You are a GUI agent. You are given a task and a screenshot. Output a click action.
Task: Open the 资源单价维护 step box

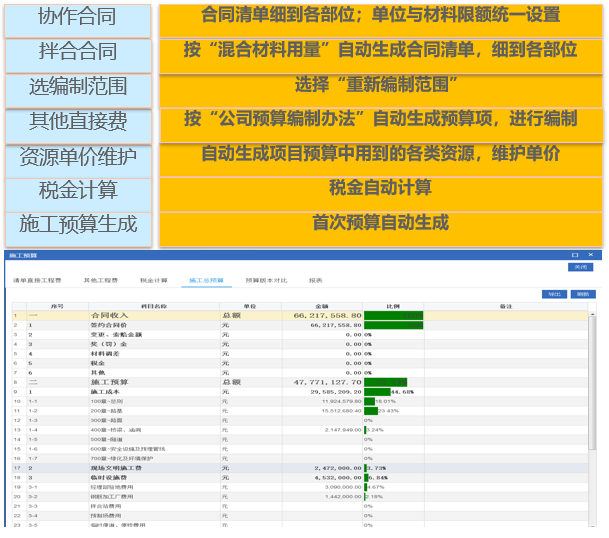click(x=76, y=158)
